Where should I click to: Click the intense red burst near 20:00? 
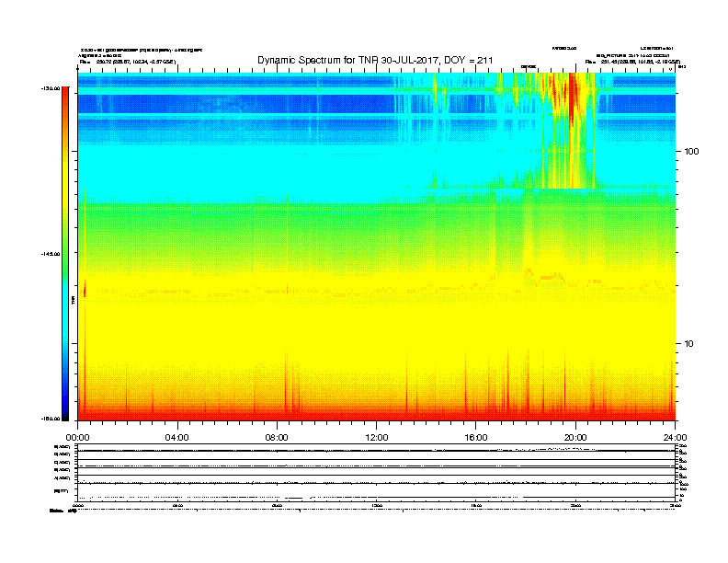572,100
